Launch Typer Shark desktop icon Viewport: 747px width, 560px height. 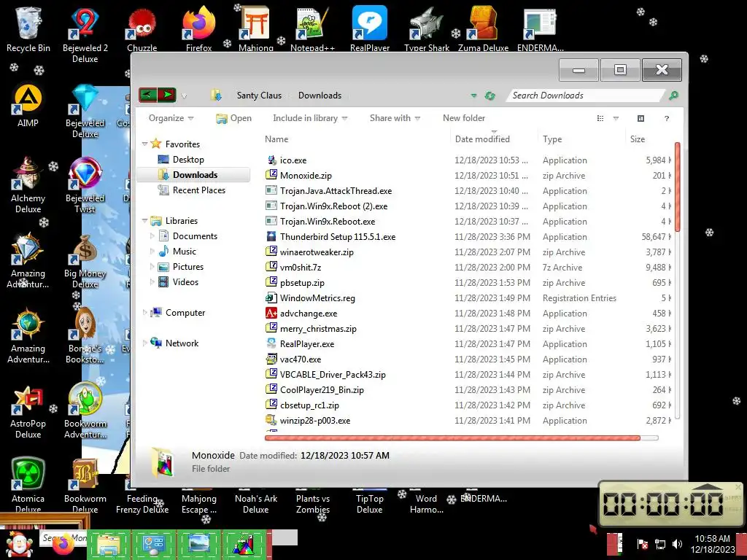pyautogui.click(x=426, y=28)
